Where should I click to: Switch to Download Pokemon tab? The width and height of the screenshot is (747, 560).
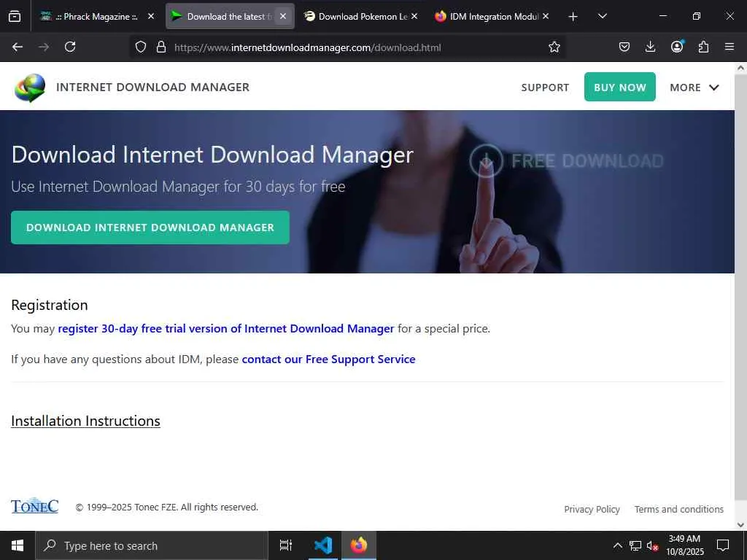[x=360, y=17]
